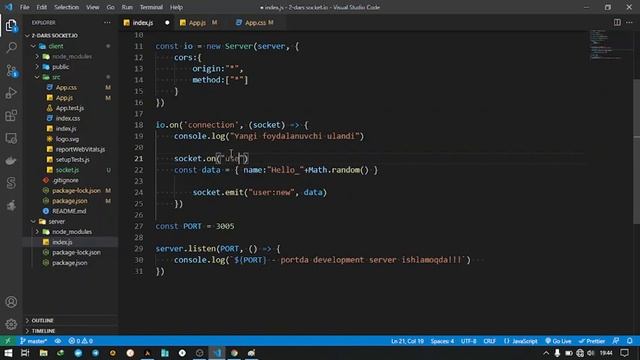Open Remote Explorer in activity bar
The height and width of the screenshot is (360, 640).
11,138
